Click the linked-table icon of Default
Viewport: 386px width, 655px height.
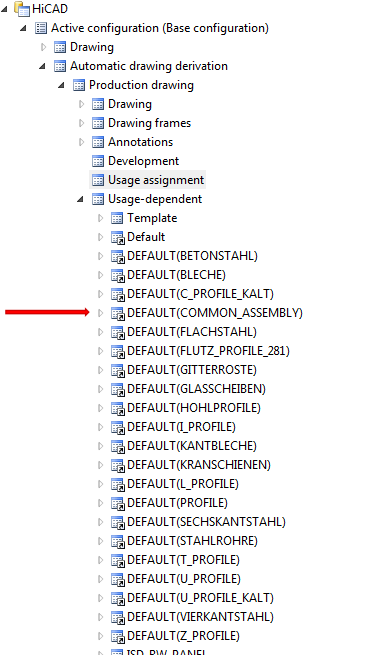pos(118,238)
